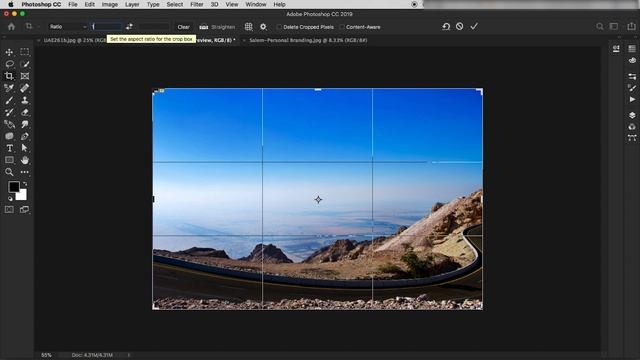Open the Ratio preset dropdown
The height and width of the screenshot is (360, 640).
click(67, 27)
